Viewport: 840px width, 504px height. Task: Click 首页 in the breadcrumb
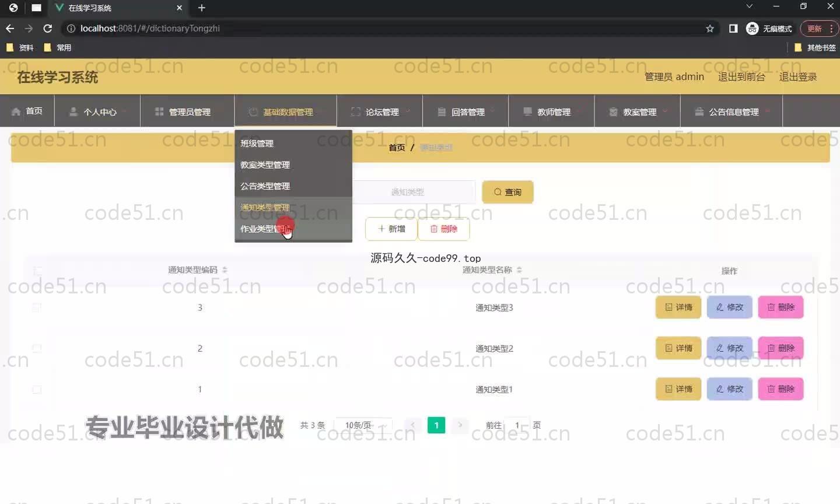[397, 148]
